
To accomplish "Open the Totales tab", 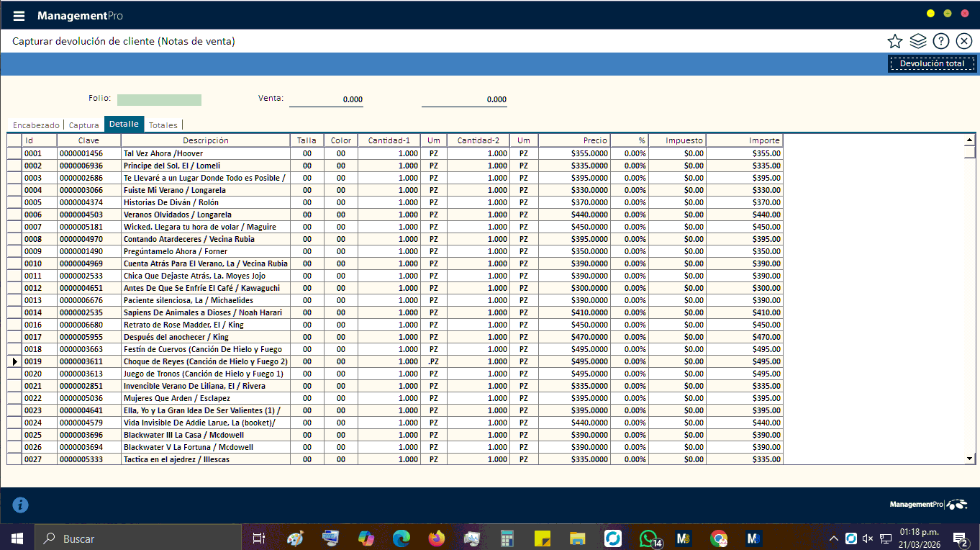I will (163, 125).
